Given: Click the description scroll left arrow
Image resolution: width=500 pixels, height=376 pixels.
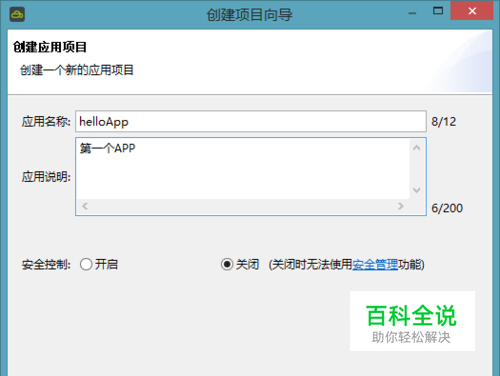Looking at the screenshot, I should tap(85, 206).
